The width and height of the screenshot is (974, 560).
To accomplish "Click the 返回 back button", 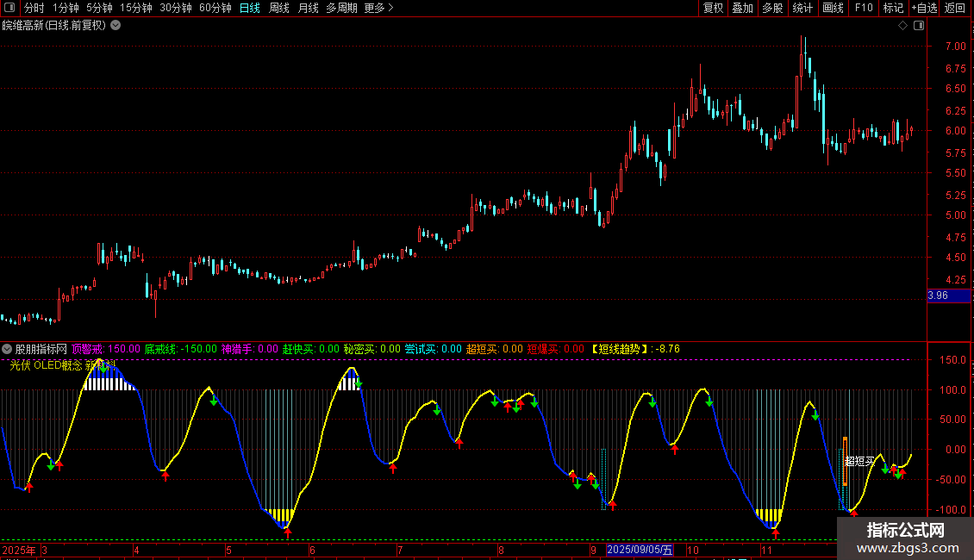I will (955, 9).
